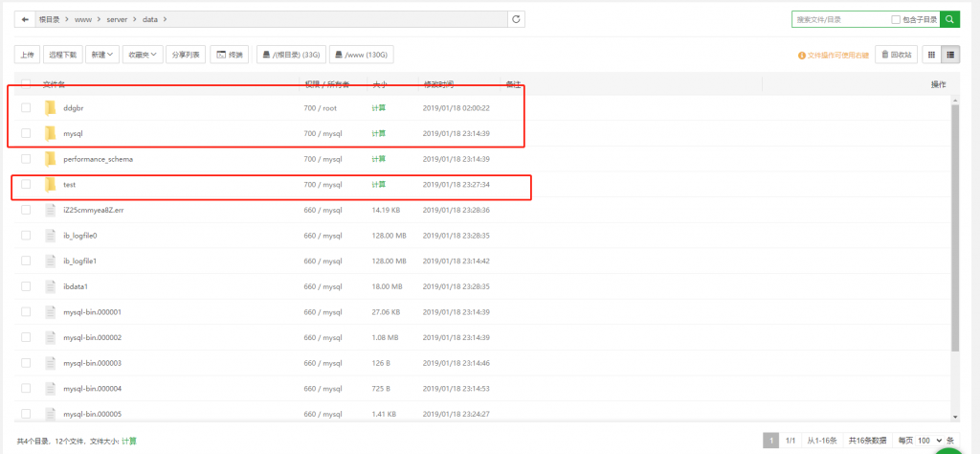This screenshot has height=454, width=980.
Task: Go to page 1 in pagination
Action: point(771,441)
